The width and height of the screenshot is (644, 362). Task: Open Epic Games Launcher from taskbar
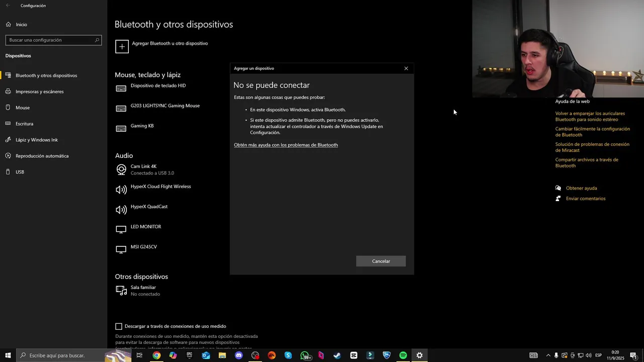click(x=189, y=355)
